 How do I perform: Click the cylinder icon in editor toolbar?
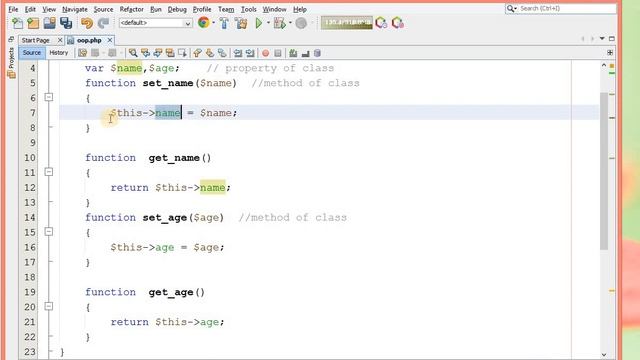point(318,53)
